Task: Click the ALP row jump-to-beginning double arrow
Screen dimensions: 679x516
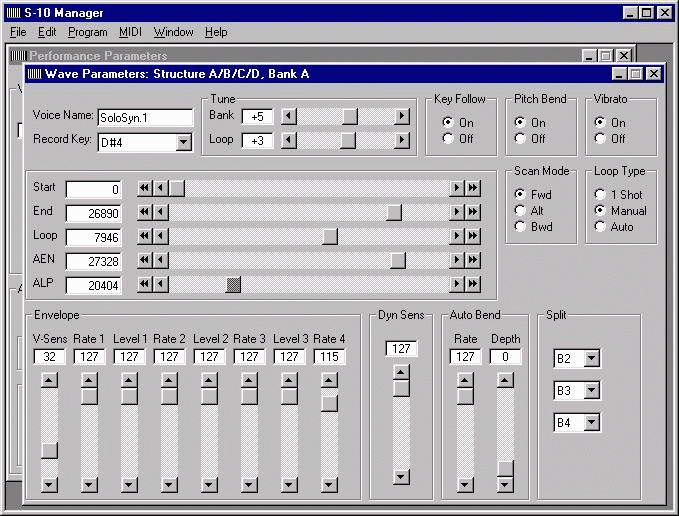Action: (x=145, y=284)
